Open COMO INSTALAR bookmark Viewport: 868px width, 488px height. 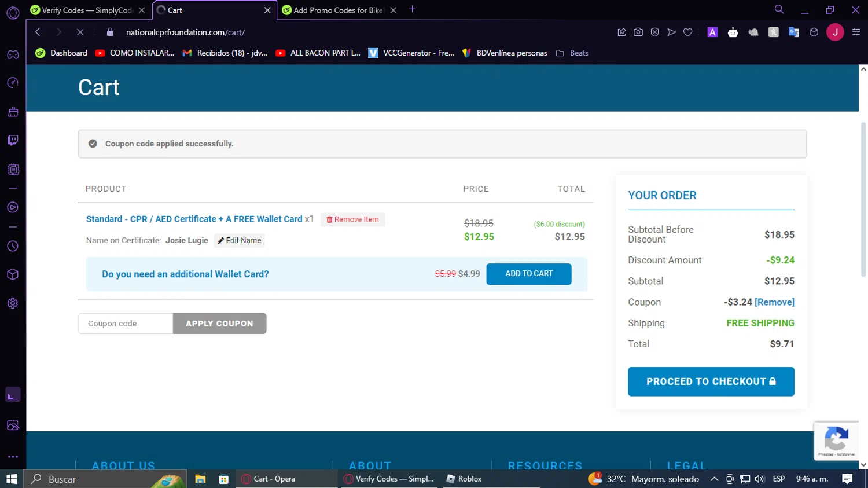(135, 53)
